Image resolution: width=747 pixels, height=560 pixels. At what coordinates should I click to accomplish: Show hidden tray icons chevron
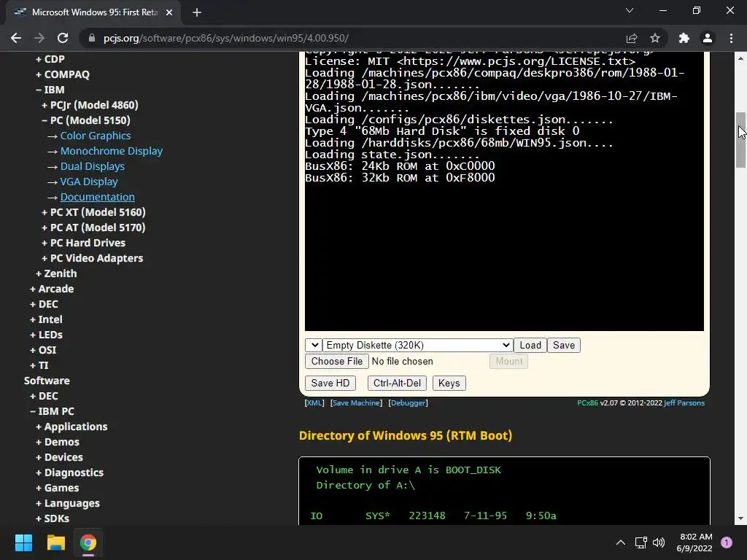click(x=621, y=542)
